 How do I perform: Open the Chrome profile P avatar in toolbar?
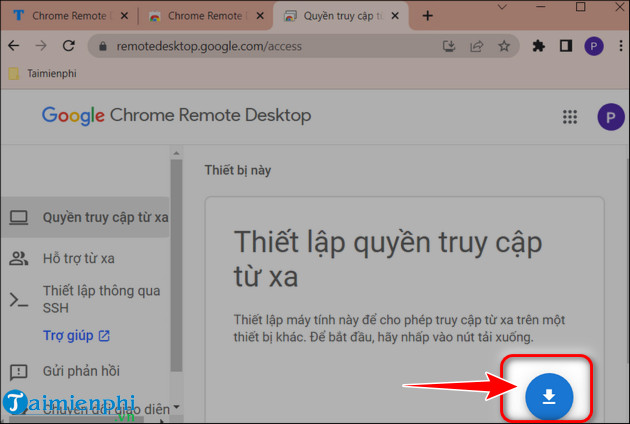(x=593, y=46)
